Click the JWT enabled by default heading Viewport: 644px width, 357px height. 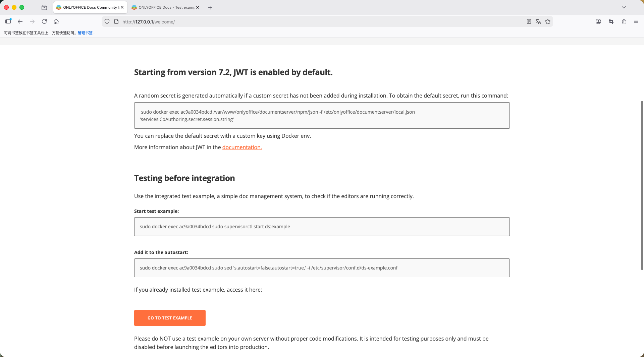[233, 72]
